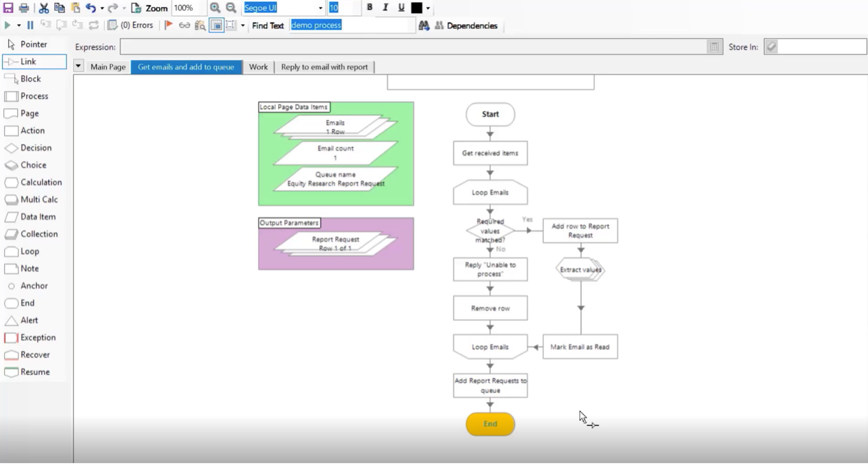Screen dimensions: 868x465
Task: Click the Expression input field
Action: pyautogui.click(x=413, y=47)
